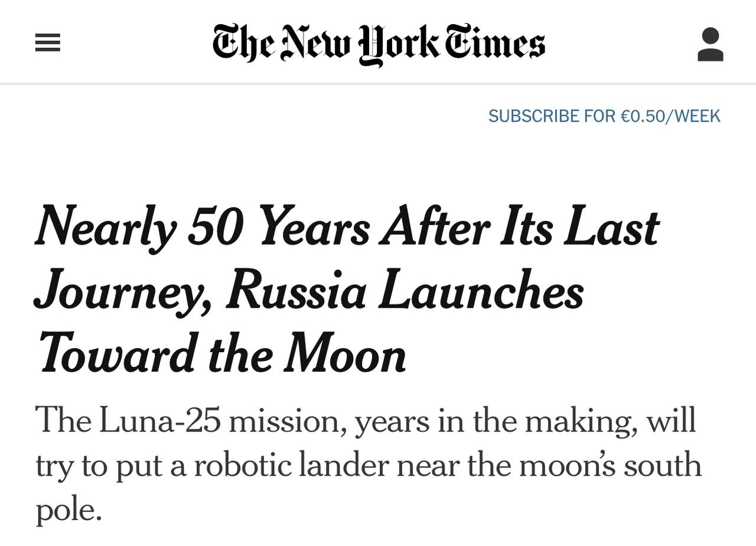Click the word "SUBSCRIBE" in the offer
The image size is (756, 546).
point(534,116)
